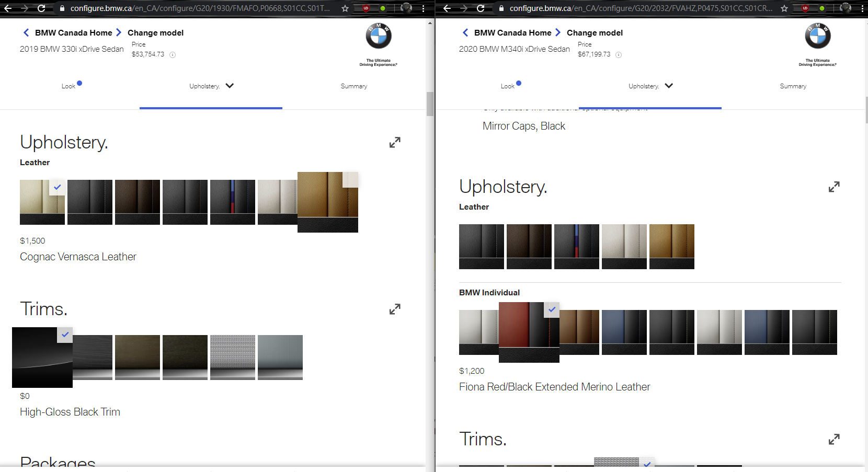The height and width of the screenshot is (472, 868).
Task: Choose dark brown Leather swatch on M340i page
Action: (529, 247)
